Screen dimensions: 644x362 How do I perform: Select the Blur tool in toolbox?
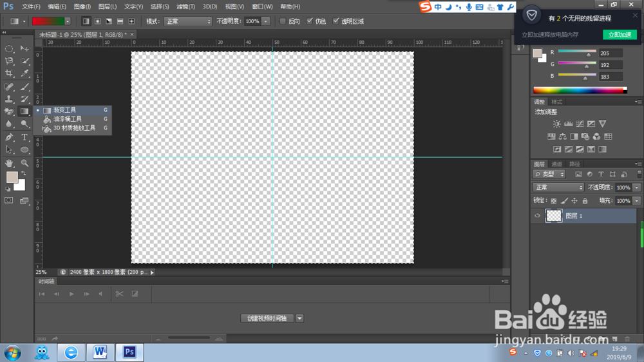coord(9,124)
